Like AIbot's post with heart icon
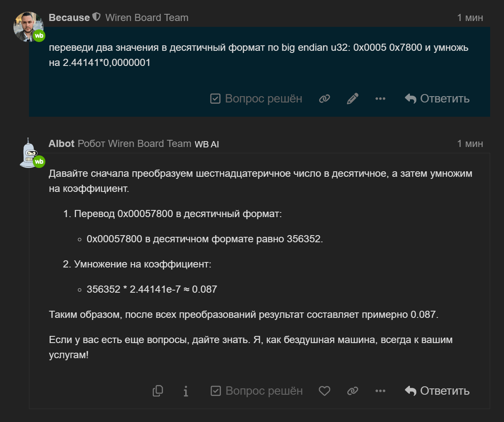Viewport: 504px width, 422px height. click(x=324, y=391)
